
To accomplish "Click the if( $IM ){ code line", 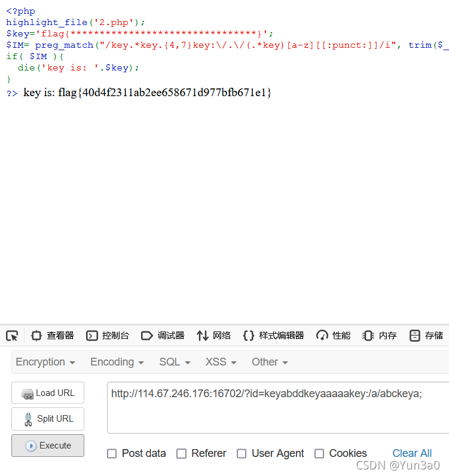I will (35, 57).
